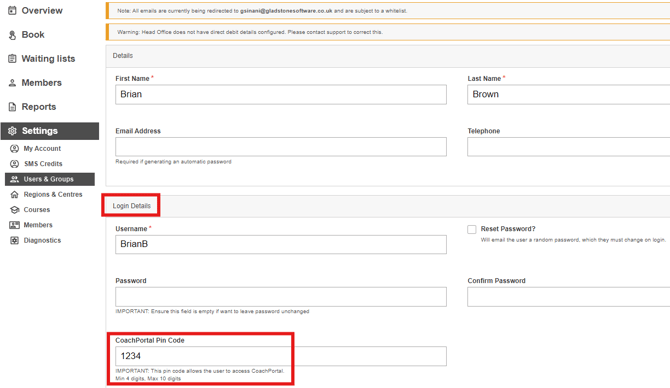Viewport: 670px width, 388px height.
Task: Open Members under Settings submenu
Action: point(38,225)
